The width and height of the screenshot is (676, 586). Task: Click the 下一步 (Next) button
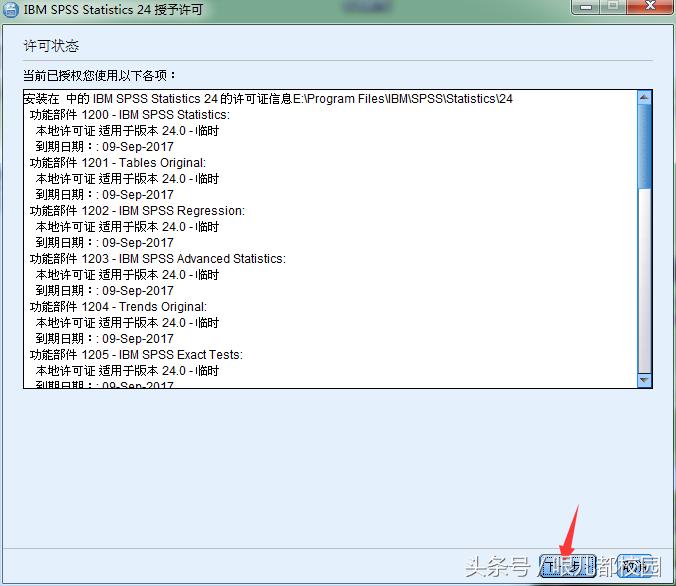click(567, 566)
